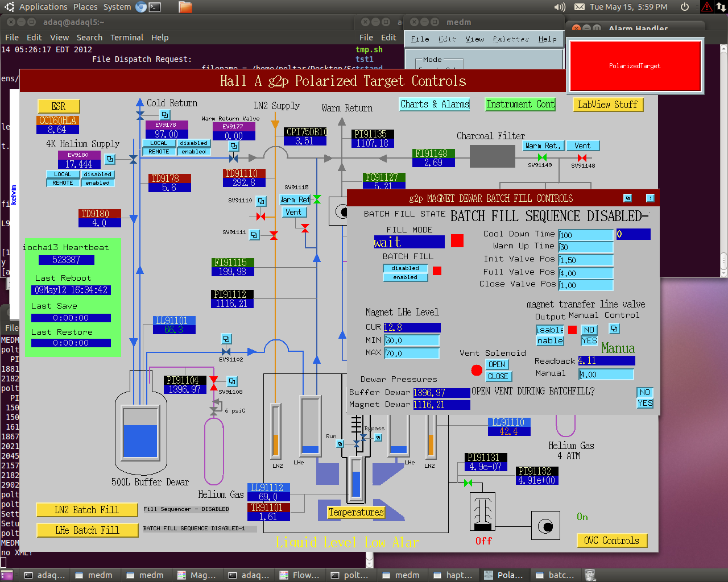Viewport: 728px width, 582px height.
Task: Set EV9178 to REMOTE mode
Action: (159, 152)
